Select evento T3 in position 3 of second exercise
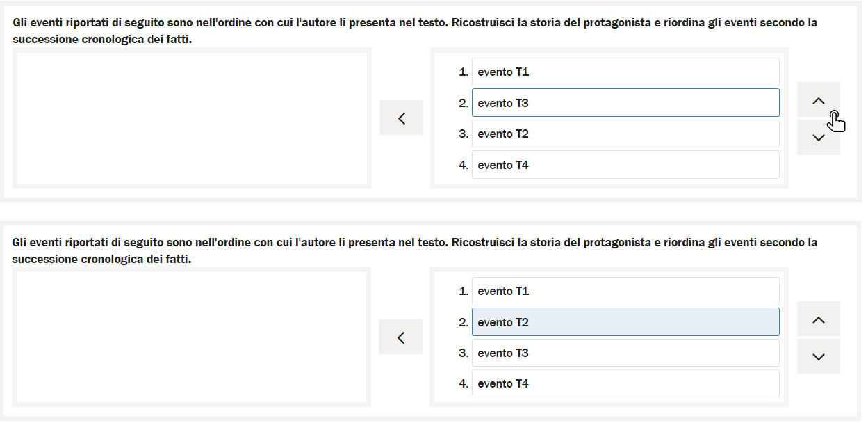Viewport: 868px width, 423px height. [x=625, y=353]
